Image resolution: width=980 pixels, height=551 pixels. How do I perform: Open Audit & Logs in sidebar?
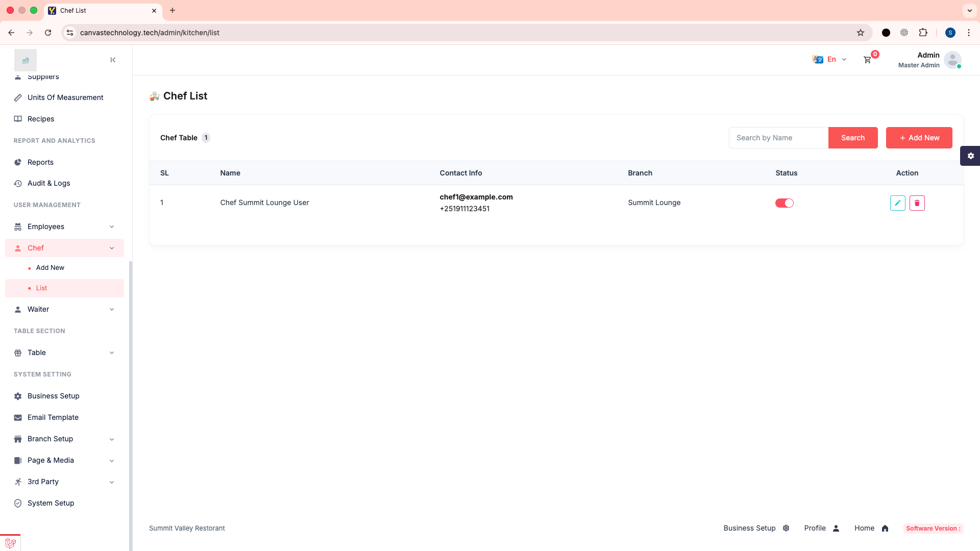tap(49, 183)
